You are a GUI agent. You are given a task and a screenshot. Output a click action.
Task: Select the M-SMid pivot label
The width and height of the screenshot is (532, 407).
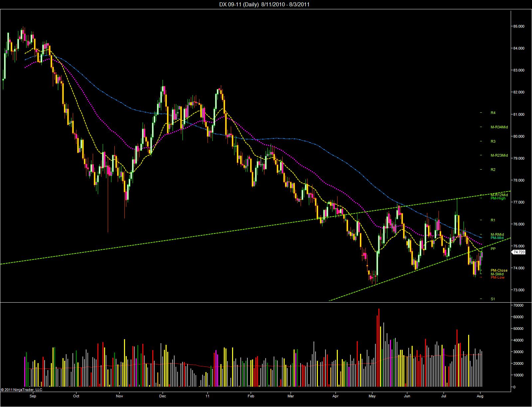[497, 274]
